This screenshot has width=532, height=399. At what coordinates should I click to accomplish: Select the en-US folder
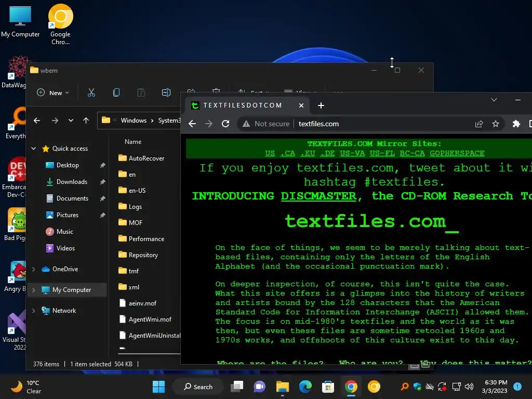point(137,190)
